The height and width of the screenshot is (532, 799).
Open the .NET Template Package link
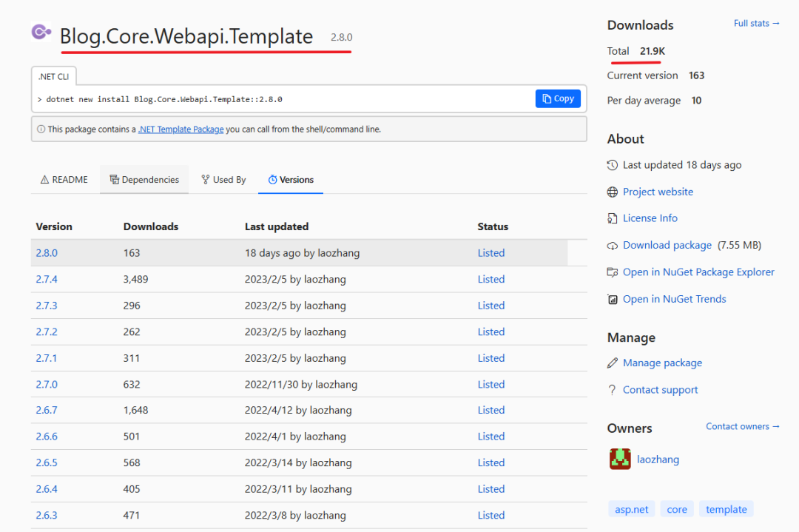[181, 129]
